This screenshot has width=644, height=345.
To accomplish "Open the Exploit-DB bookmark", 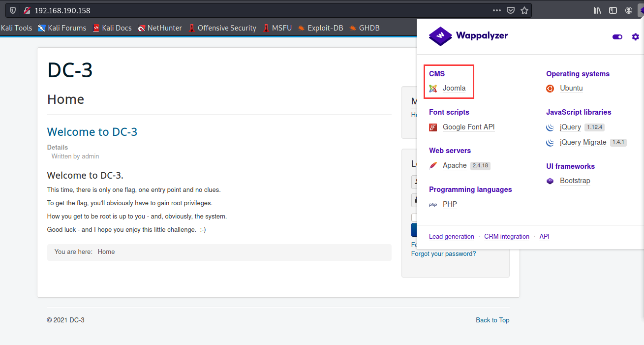I will click(321, 28).
